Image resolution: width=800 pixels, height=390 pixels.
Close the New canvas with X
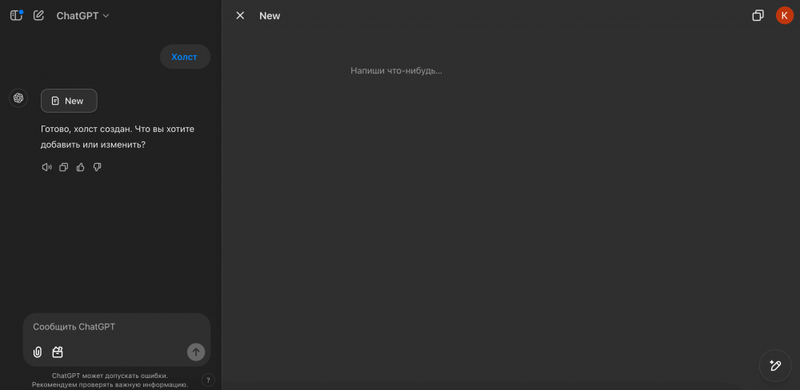[x=240, y=16]
